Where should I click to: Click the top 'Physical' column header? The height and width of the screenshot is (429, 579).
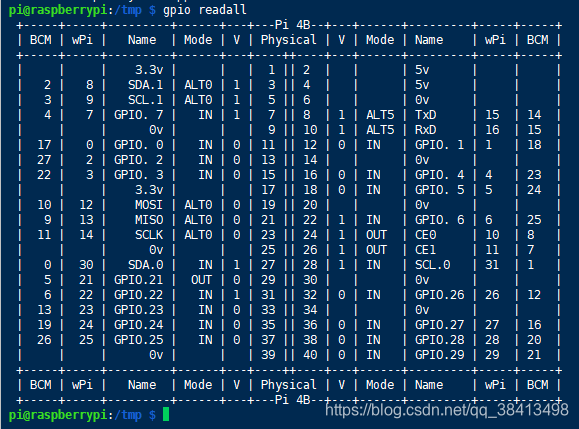pyautogui.click(x=288, y=40)
